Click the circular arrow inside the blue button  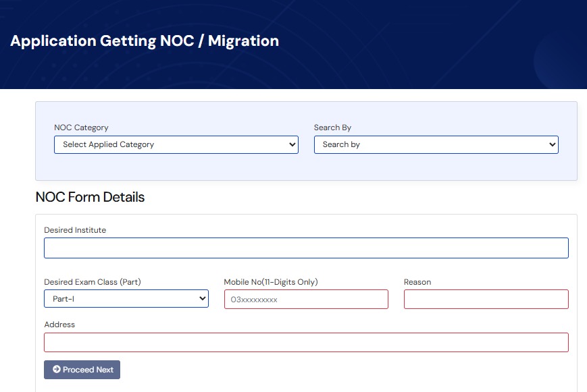click(57, 369)
